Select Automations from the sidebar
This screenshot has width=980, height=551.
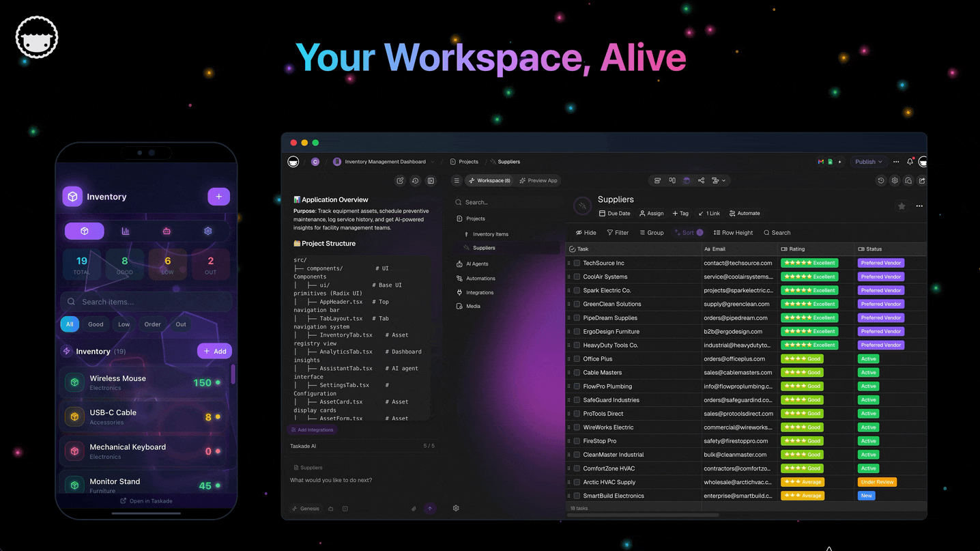tap(480, 278)
